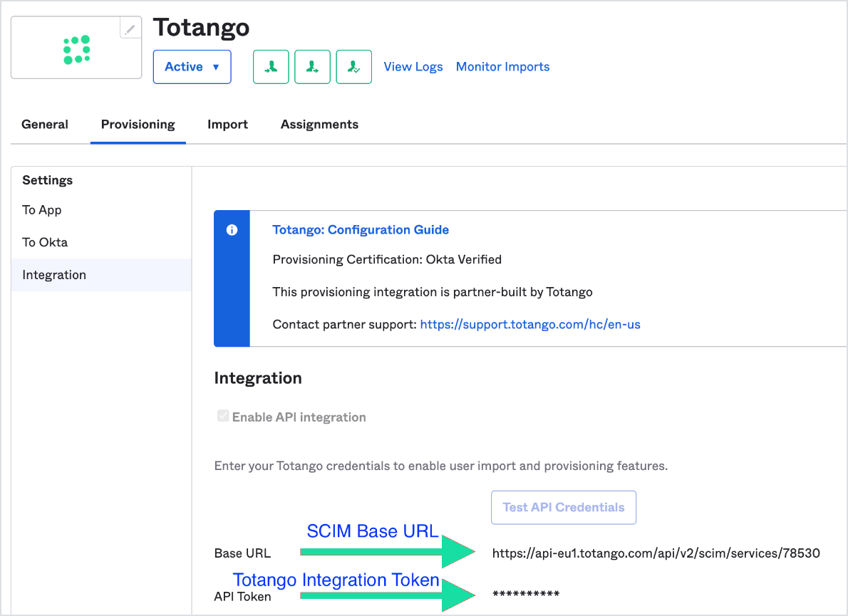Click the Totango app title heading
Image resolution: width=848 pixels, height=616 pixels.
[x=201, y=28]
